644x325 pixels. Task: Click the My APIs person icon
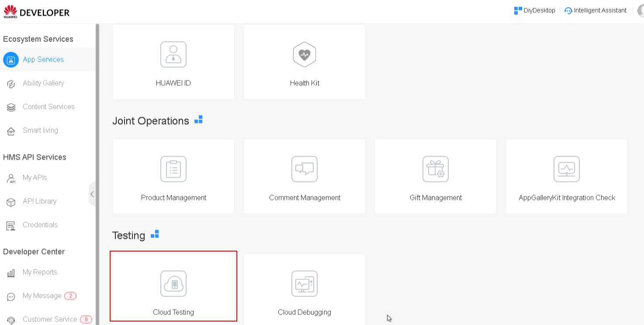[x=11, y=178]
